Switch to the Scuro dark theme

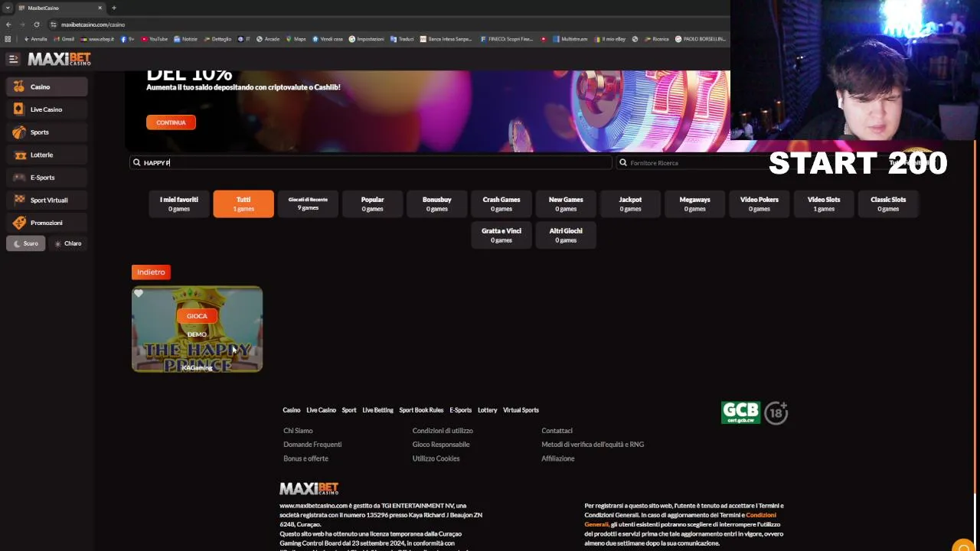coord(25,243)
